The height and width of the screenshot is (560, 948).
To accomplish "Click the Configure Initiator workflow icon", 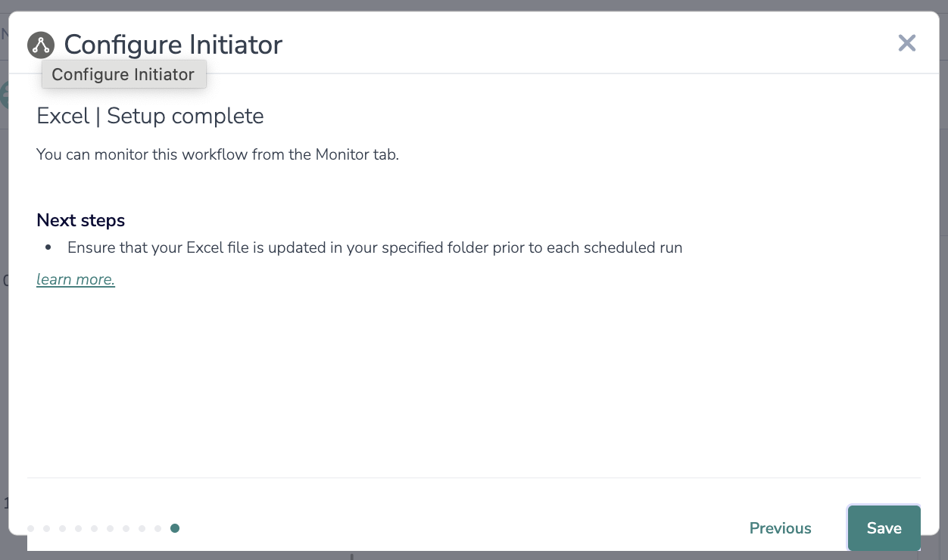I will [40, 45].
